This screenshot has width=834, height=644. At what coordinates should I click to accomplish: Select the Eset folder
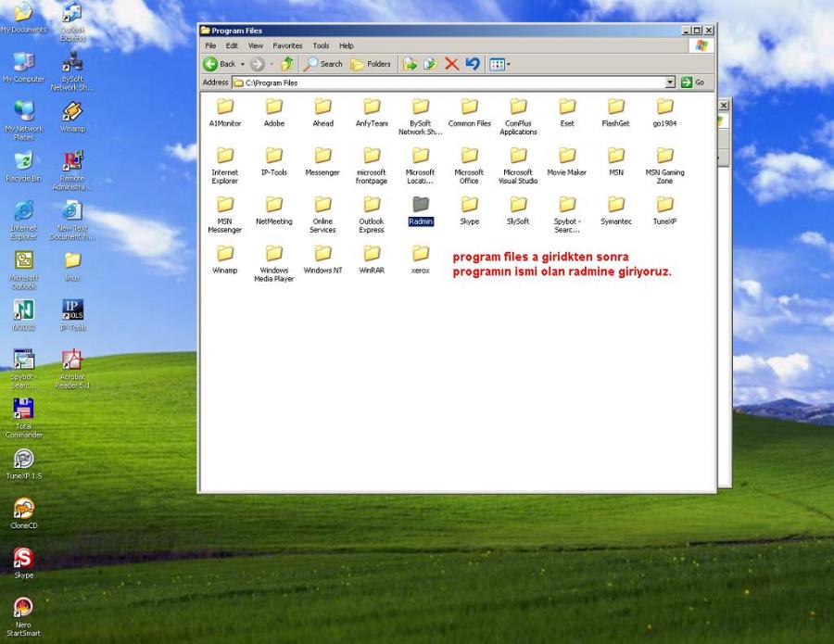tap(567, 113)
